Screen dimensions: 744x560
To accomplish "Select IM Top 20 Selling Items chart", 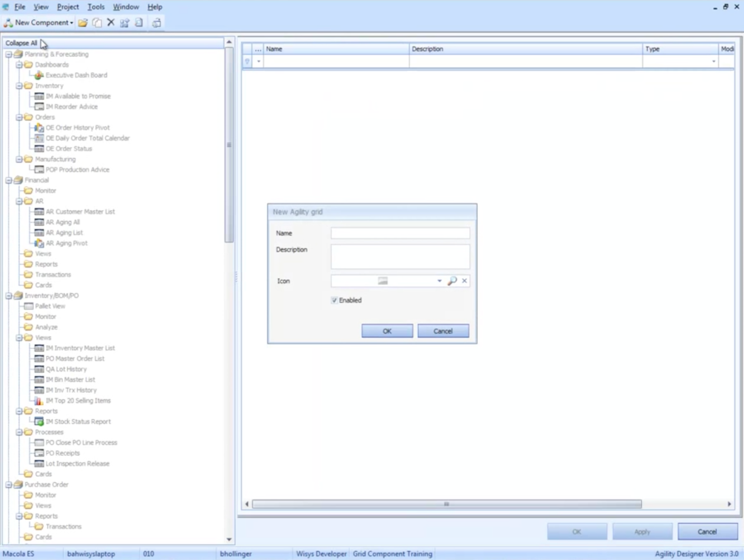I will (78, 400).
